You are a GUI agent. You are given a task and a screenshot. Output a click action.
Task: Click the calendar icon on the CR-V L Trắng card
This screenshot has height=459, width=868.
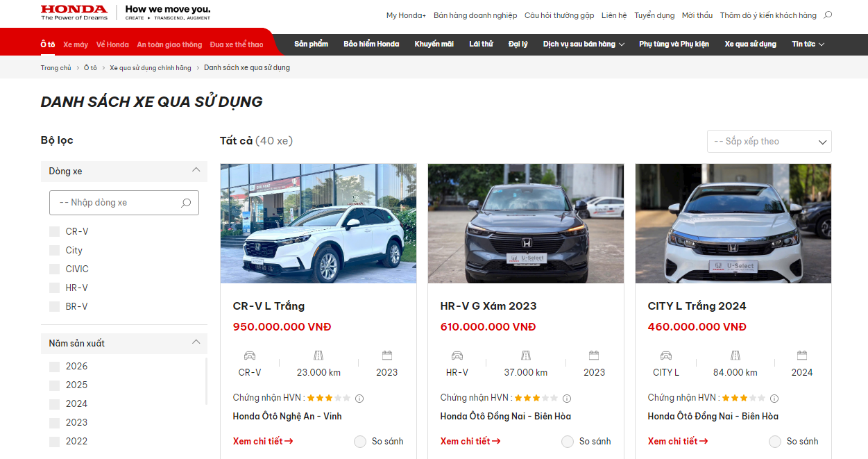(x=387, y=356)
